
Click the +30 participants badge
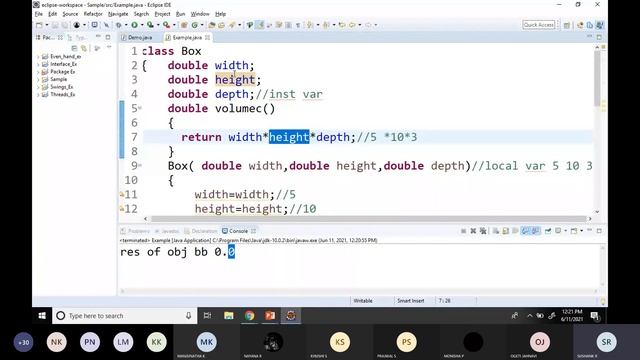point(24,342)
